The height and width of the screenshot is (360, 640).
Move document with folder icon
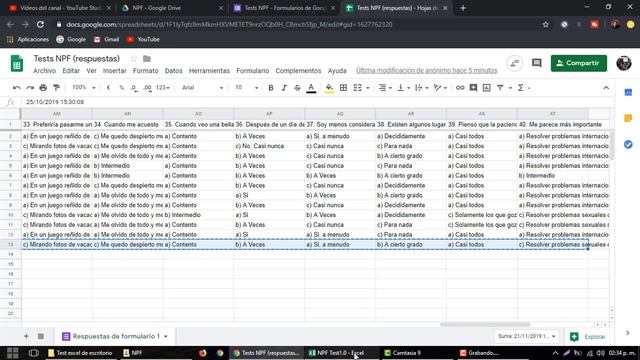[x=147, y=59]
